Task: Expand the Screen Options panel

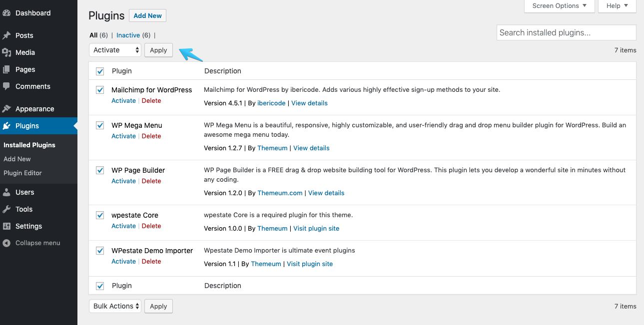Action: tap(560, 6)
